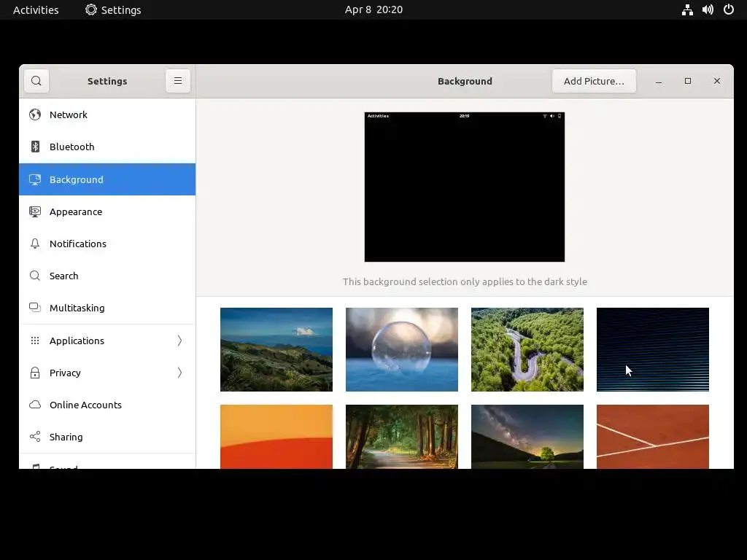Viewport: 747px width, 560px height.
Task: Open the Bluetooth settings panel
Action: (107, 147)
